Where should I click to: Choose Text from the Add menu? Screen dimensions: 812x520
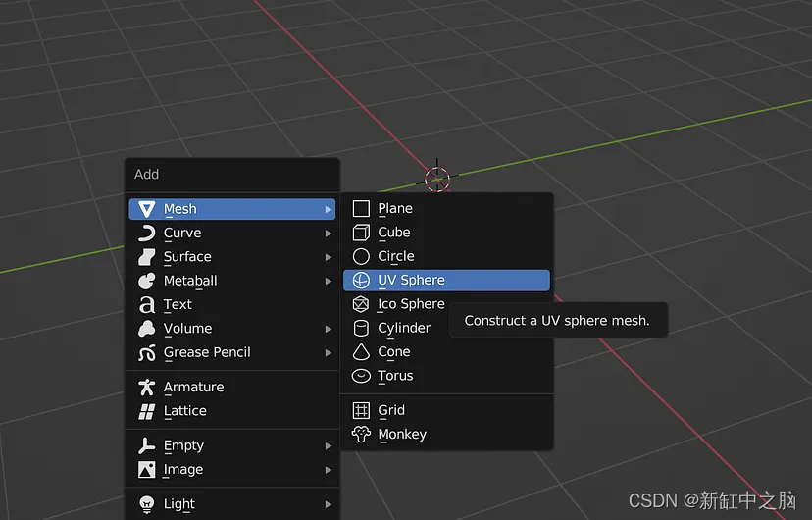coord(232,304)
